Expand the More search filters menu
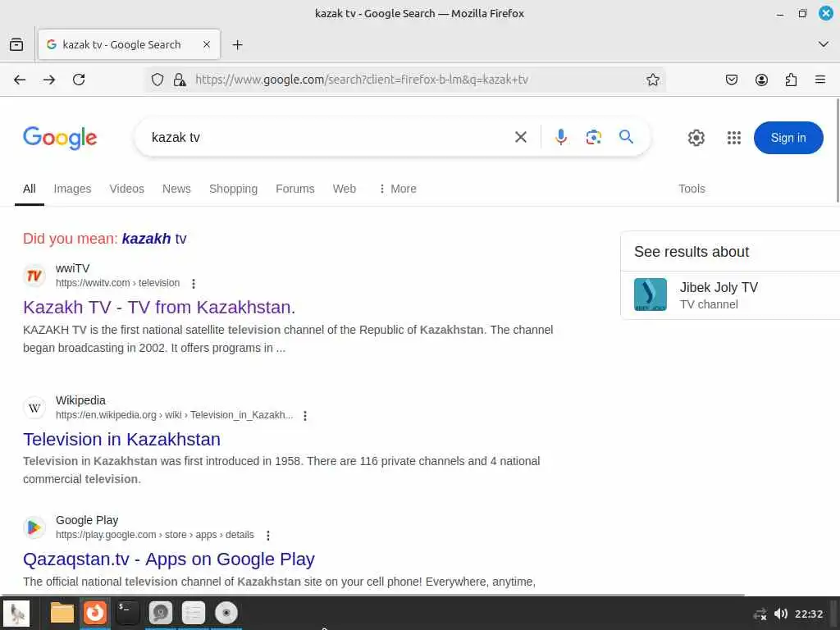Image resolution: width=840 pixels, height=630 pixels. pyautogui.click(x=398, y=189)
